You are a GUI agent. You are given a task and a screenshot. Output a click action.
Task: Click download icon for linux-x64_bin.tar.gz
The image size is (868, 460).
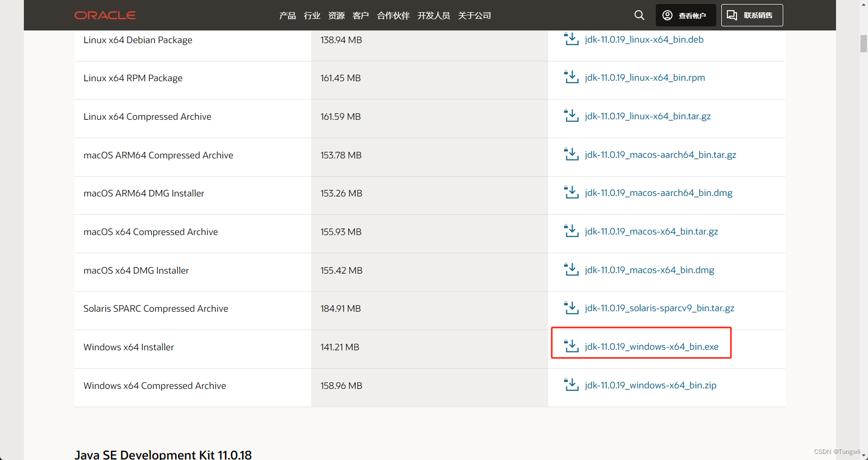(572, 116)
